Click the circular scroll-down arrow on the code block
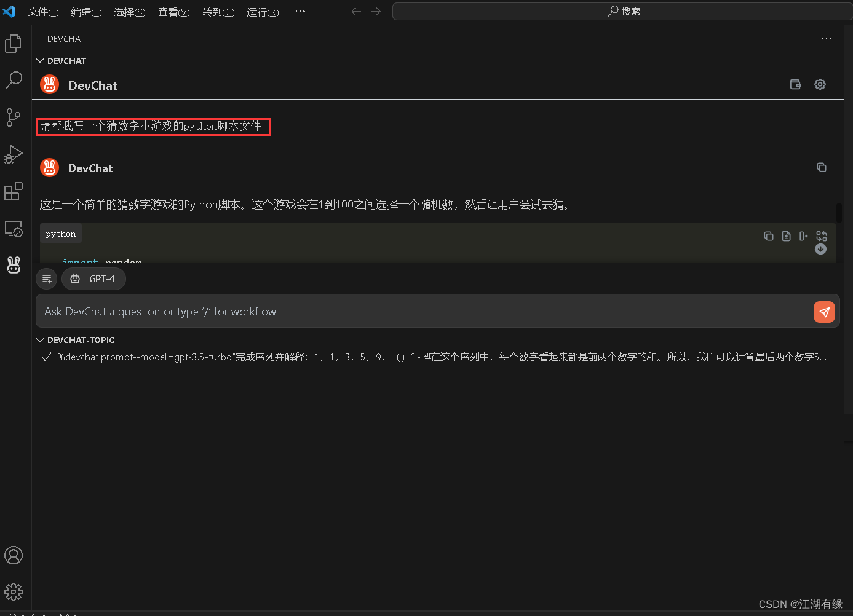 pos(820,249)
